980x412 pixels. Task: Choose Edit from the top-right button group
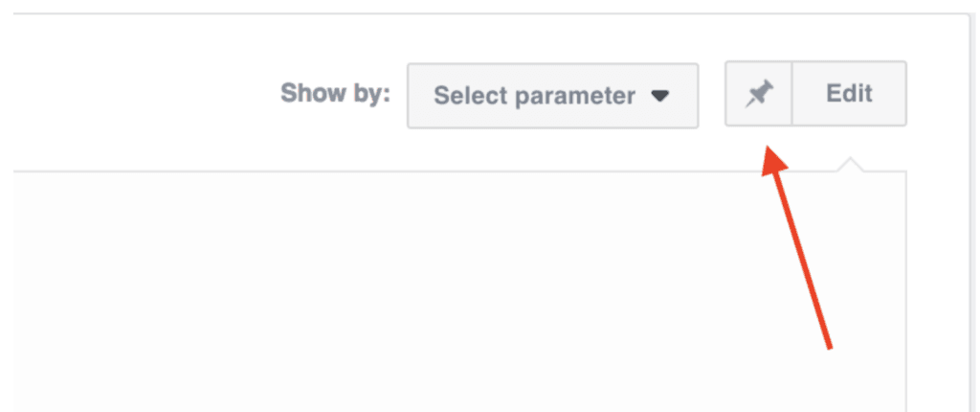pos(849,93)
